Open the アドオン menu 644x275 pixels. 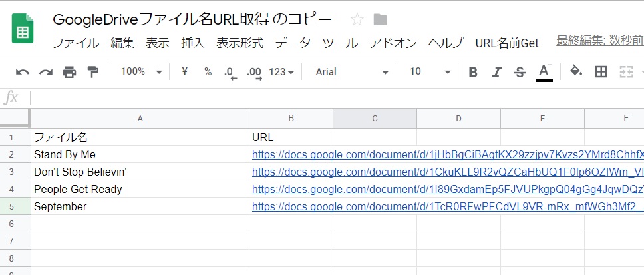coord(393,43)
